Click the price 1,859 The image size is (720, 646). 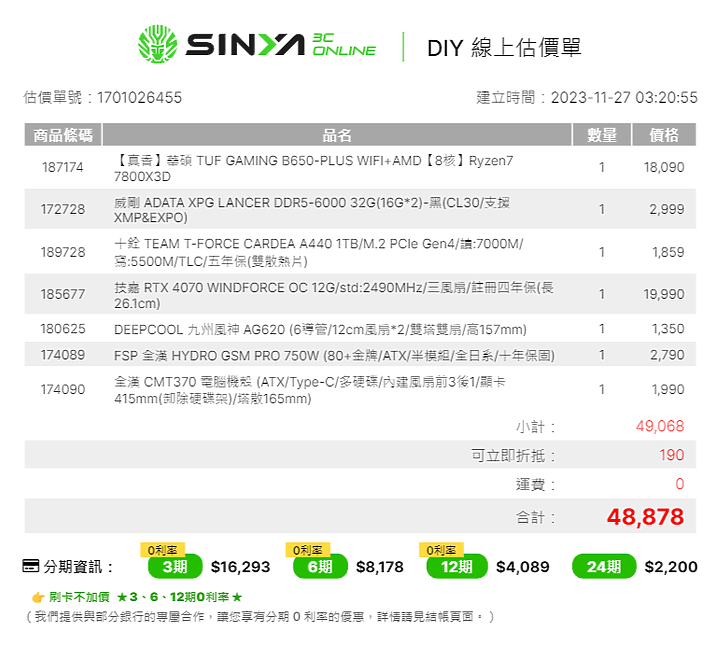pyautogui.click(x=668, y=252)
